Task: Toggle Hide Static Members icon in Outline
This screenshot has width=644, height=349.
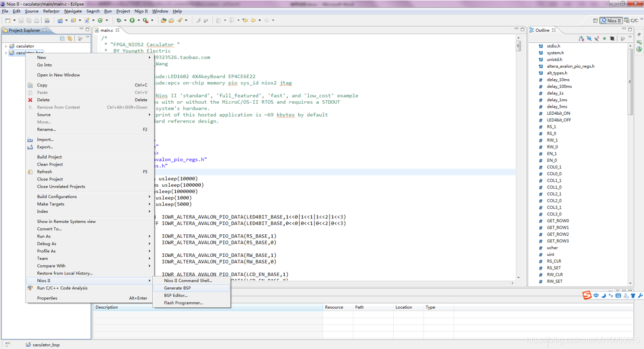Action: pyautogui.click(x=596, y=38)
